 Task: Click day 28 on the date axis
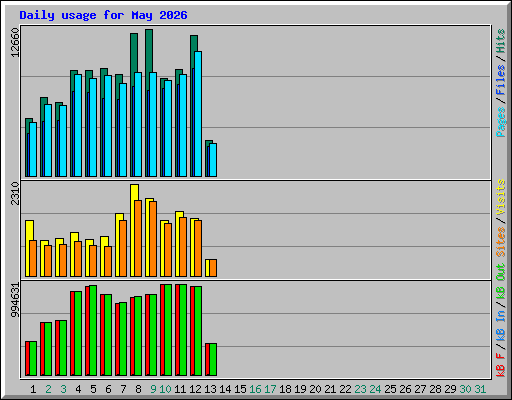(x=435, y=389)
